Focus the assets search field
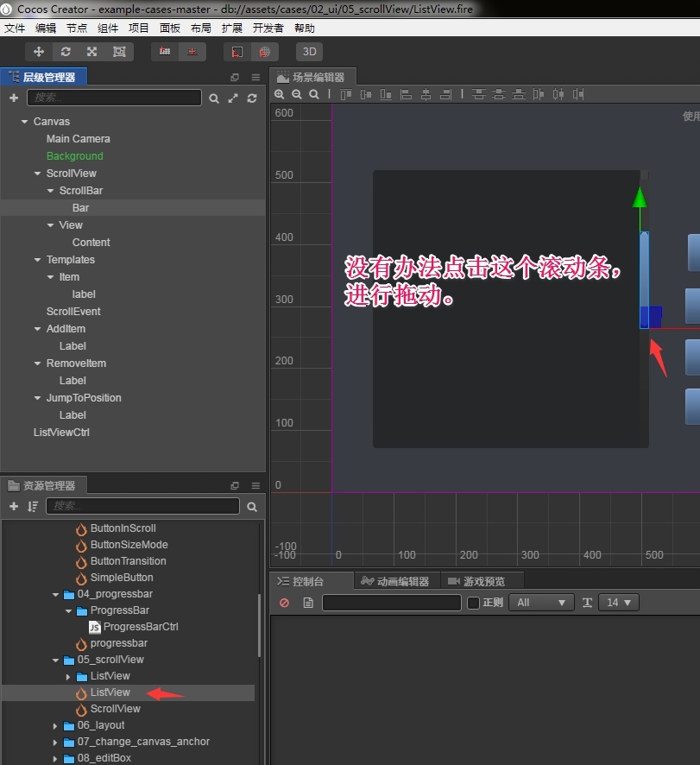700x765 pixels. click(143, 506)
